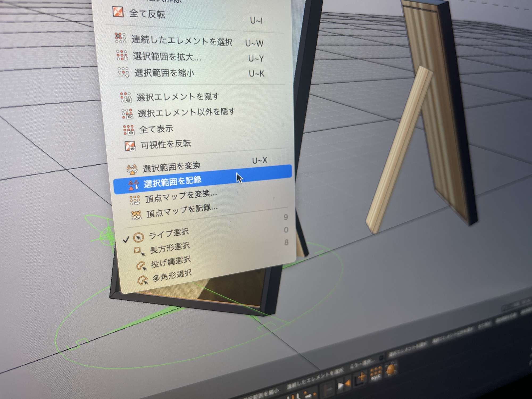Switch to 長方形選択 rectangle selection tool
Screen dimensions: 532x399
pyautogui.click(x=170, y=248)
